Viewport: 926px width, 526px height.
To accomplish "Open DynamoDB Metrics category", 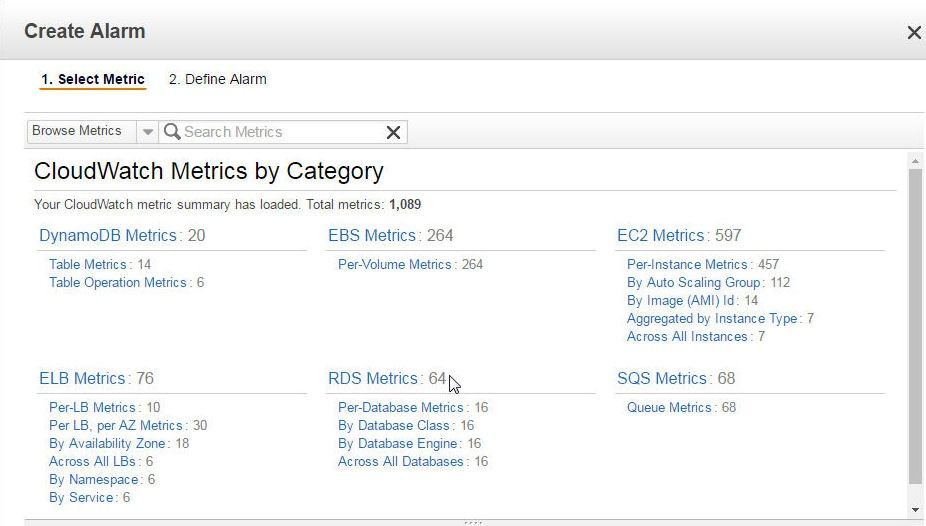I will (x=107, y=236).
